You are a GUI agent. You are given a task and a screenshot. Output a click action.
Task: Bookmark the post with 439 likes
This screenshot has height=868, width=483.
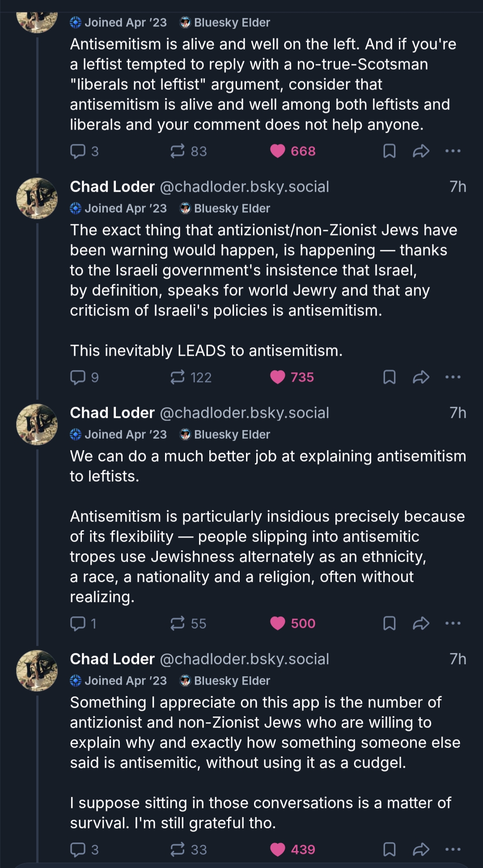390,849
